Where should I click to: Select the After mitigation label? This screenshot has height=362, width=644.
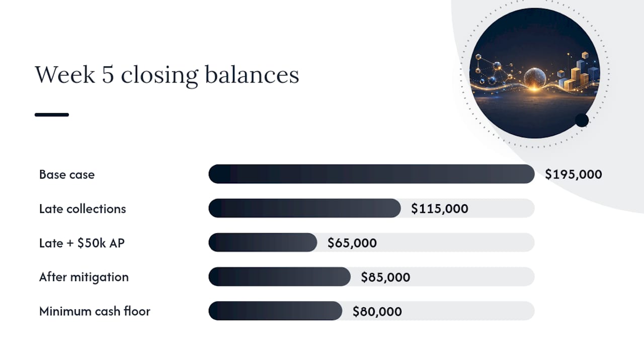(x=84, y=277)
